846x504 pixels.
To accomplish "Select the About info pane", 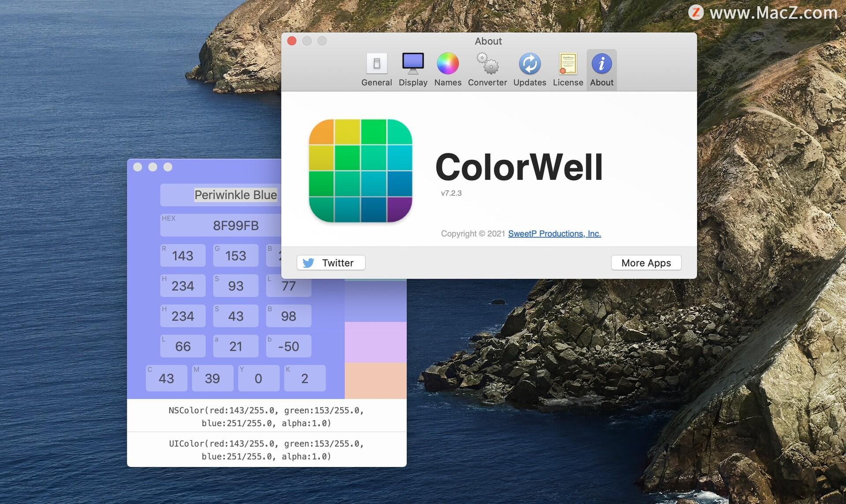I will pyautogui.click(x=601, y=70).
